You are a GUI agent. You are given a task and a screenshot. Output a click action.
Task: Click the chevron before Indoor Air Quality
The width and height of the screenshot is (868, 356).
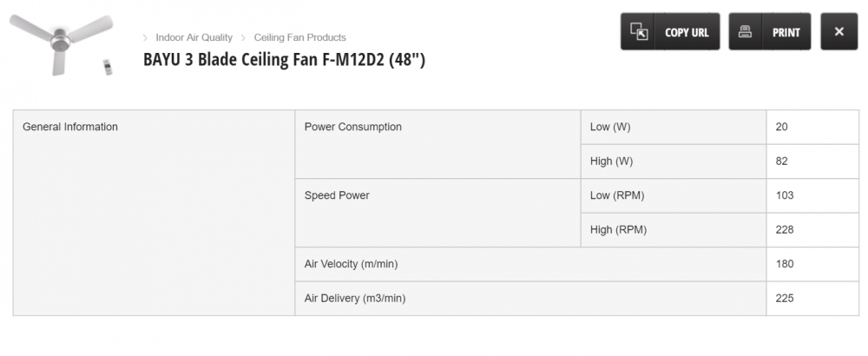[x=146, y=38]
